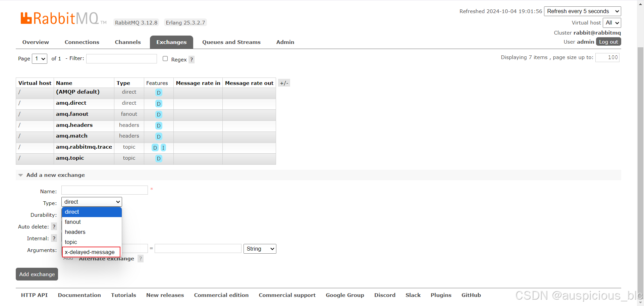The height and width of the screenshot is (306, 644).
Task: Click the D feature badge for amq.direct
Action: coord(159,104)
